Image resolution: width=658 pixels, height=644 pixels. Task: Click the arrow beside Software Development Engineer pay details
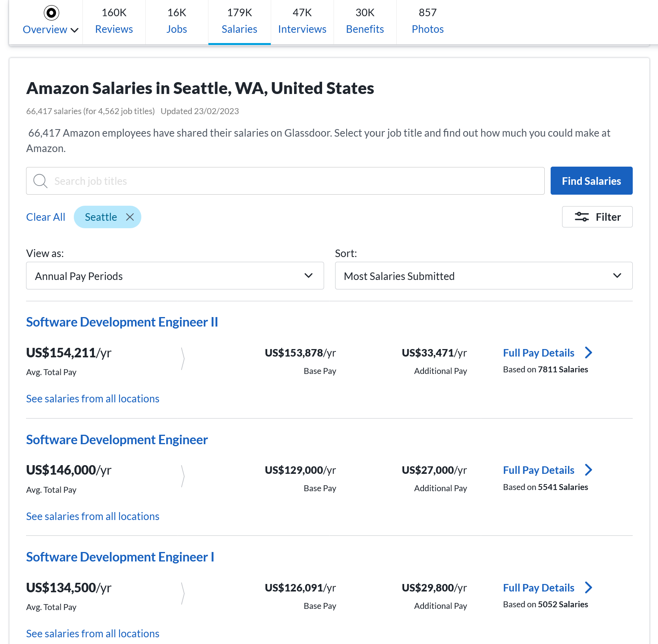[x=589, y=470]
